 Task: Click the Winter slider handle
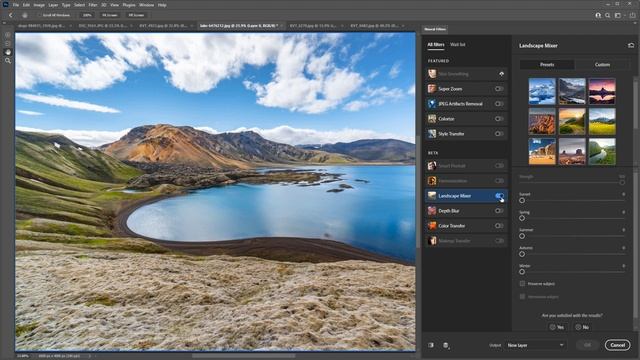522,272
